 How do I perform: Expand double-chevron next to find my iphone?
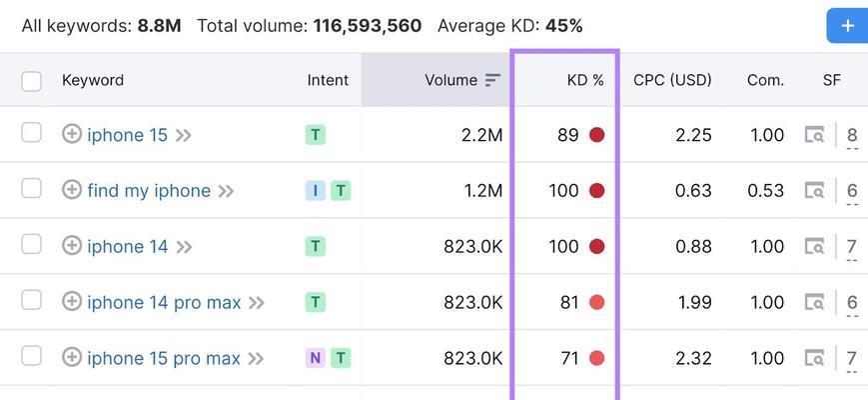point(226,192)
